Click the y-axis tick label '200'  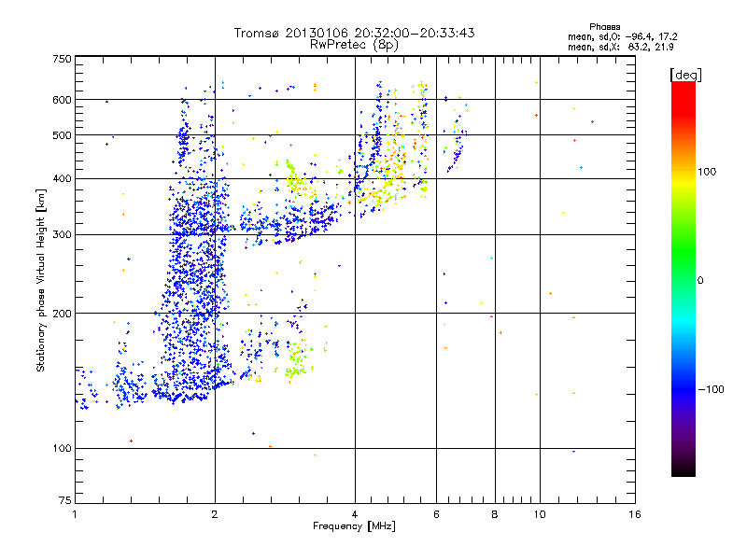tap(62, 314)
